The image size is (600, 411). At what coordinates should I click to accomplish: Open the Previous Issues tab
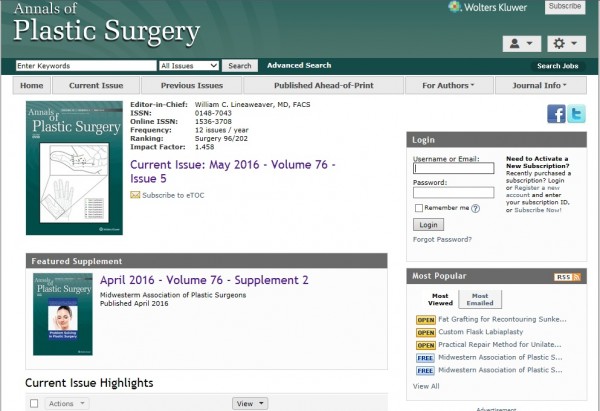(x=192, y=85)
